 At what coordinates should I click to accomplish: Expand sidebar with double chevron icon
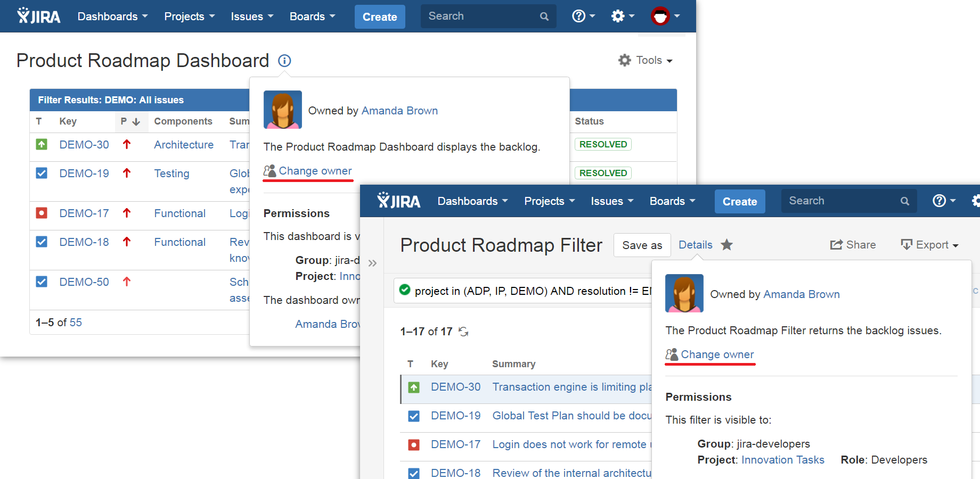[372, 263]
